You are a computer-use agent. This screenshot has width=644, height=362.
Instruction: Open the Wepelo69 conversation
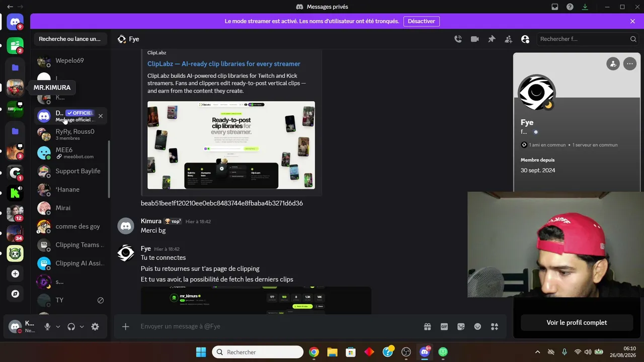(70, 61)
